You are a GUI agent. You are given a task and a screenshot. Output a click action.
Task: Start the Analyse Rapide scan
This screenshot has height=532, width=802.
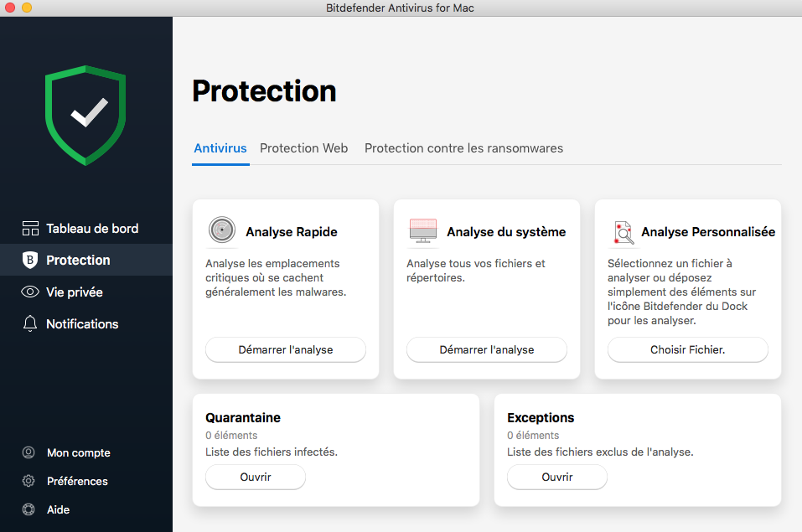pyautogui.click(x=286, y=349)
